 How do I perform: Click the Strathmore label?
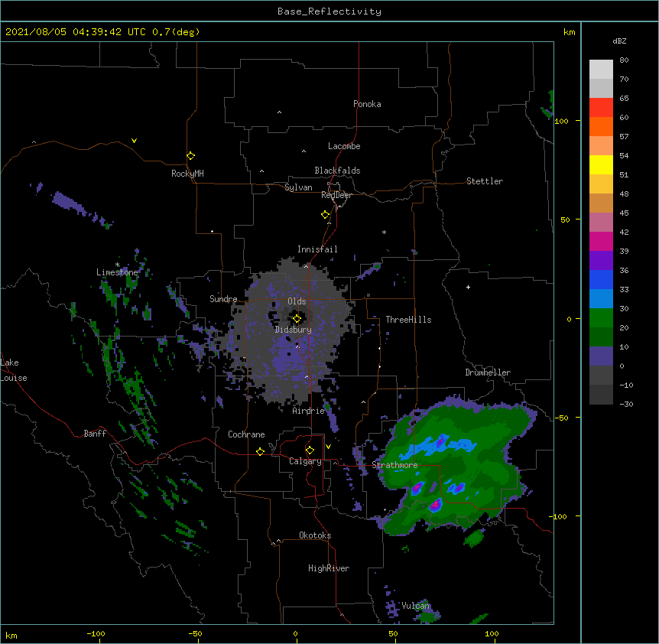point(394,465)
